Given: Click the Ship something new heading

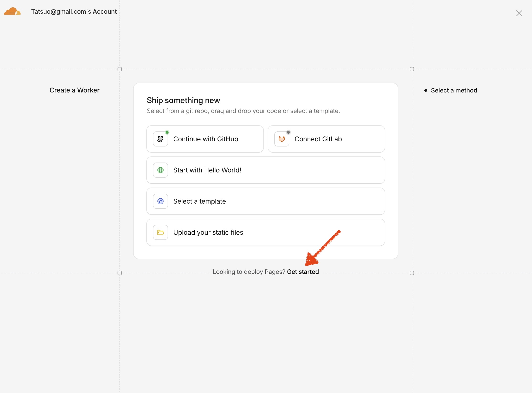Looking at the screenshot, I should [183, 100].
